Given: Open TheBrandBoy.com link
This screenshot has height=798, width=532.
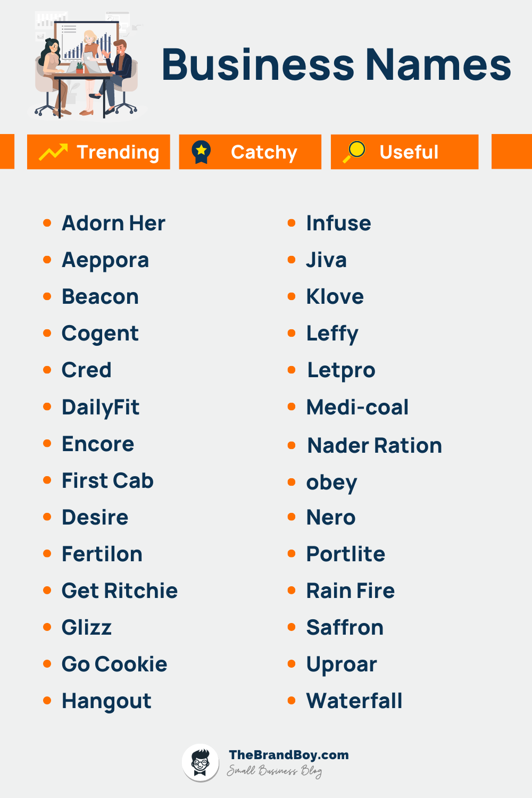Looking at the screenshot, I should click(289, 755).
